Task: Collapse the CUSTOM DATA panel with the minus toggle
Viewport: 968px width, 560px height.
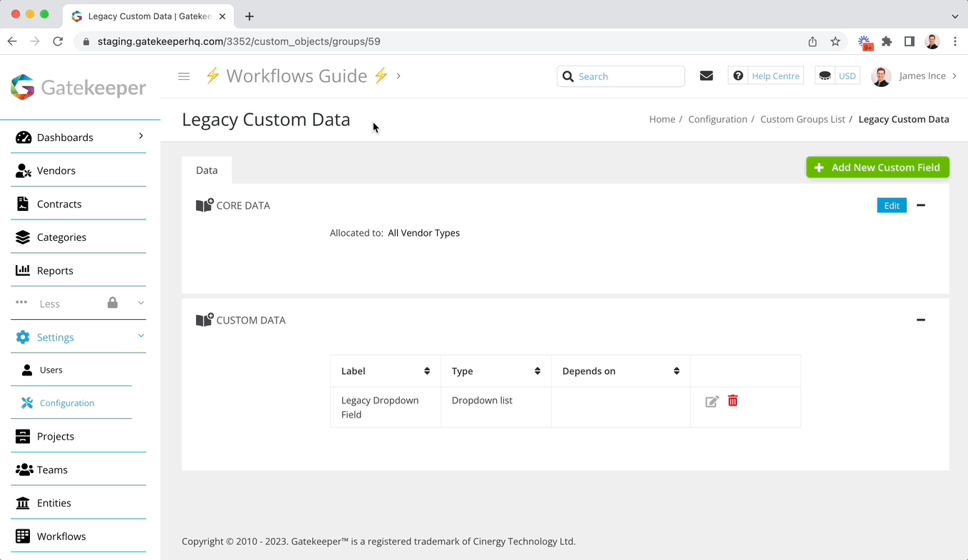Action: coord(921,320)
